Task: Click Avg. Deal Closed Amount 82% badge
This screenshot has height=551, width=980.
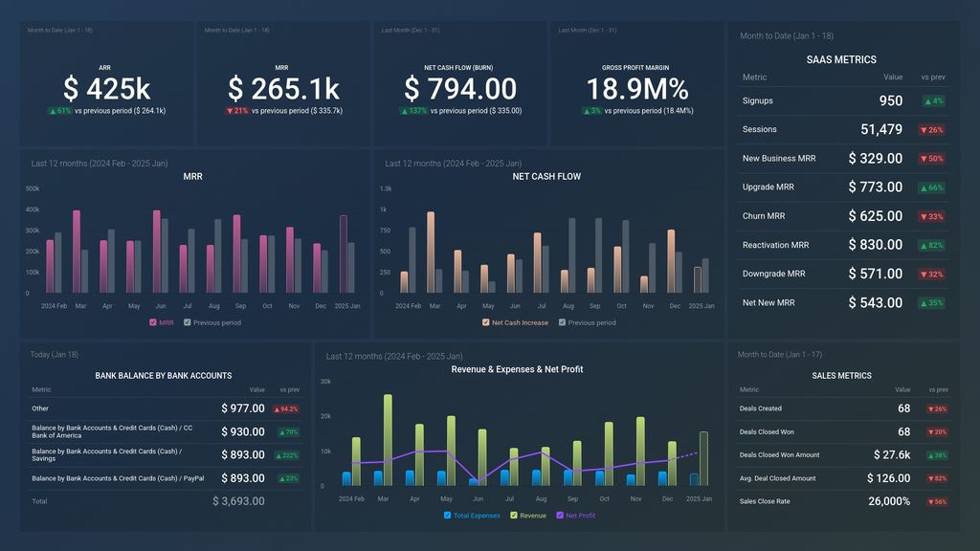Action: [937, 478]
